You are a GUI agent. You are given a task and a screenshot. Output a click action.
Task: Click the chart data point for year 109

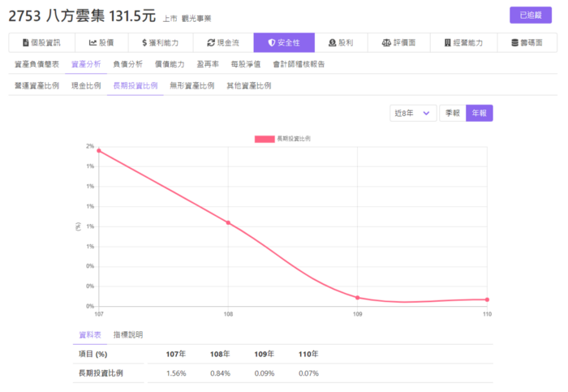358,298
